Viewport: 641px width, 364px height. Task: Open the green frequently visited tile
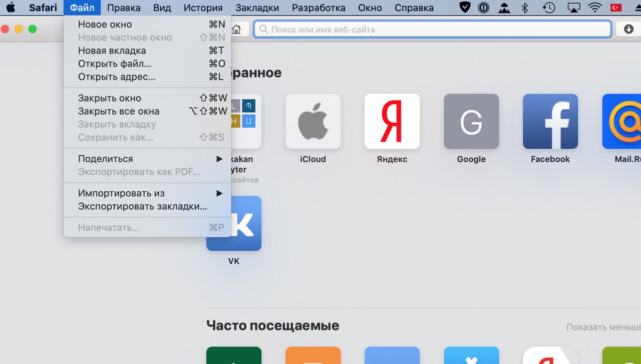[234, 355]
